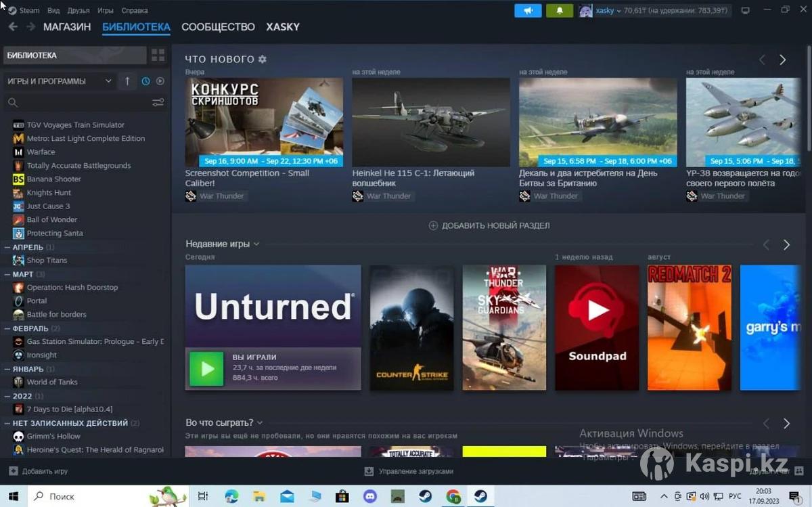
Task: Advance the 'Во что сыграть?' shelf right
Action: pyautogui.click(x=786, y=423)
